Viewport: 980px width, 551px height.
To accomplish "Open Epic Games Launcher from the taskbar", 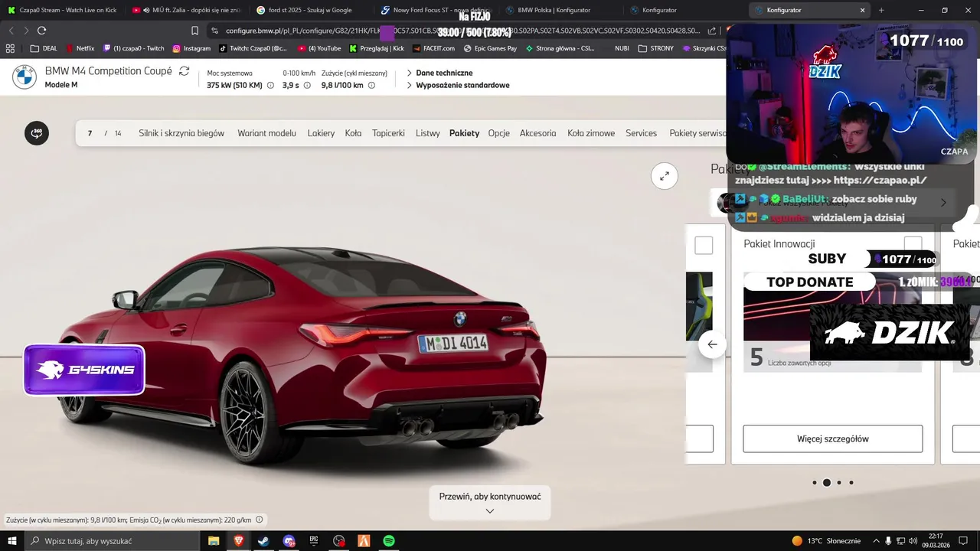I will (x=314, y=541).
